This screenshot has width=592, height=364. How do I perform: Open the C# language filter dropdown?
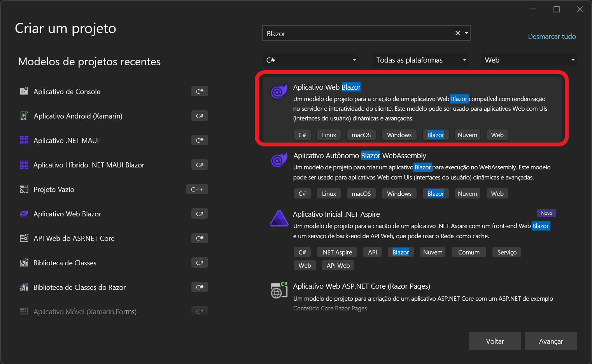point(310,60)
